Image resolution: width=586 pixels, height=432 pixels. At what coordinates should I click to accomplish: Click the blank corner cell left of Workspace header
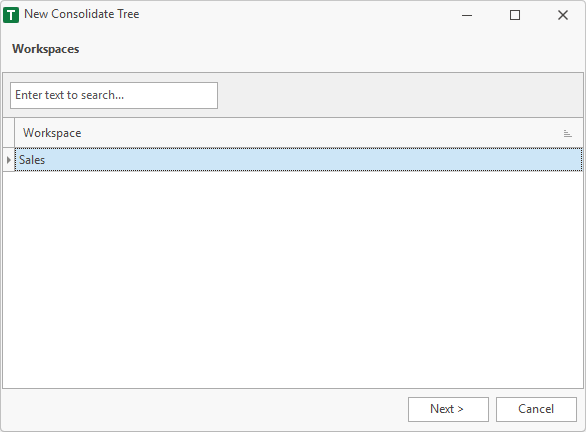9,133
